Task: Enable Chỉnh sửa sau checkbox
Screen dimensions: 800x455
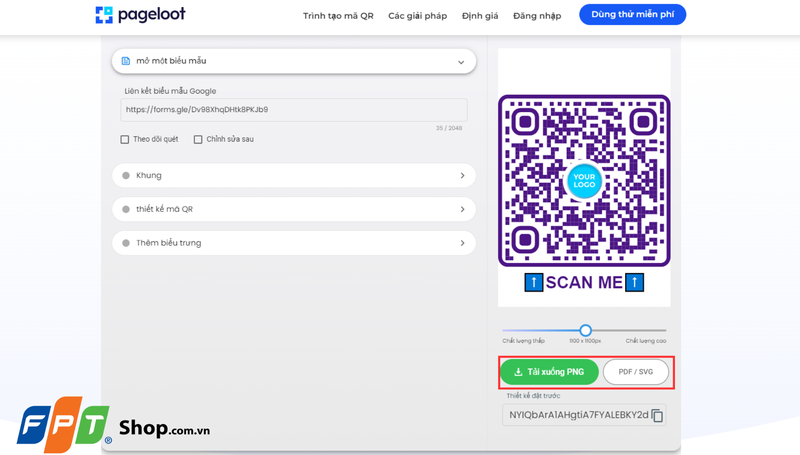Action: coord(198,139)
